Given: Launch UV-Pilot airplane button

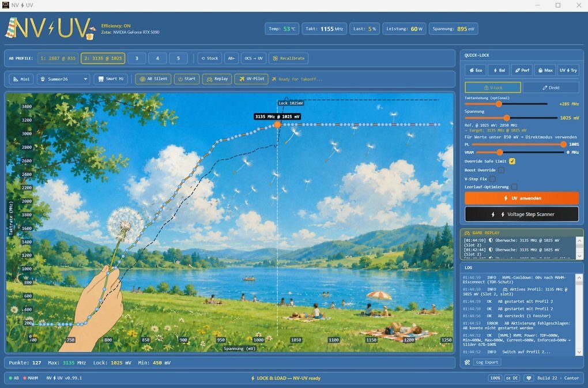Looking at the screenshot, I should (x=251, y=79).
